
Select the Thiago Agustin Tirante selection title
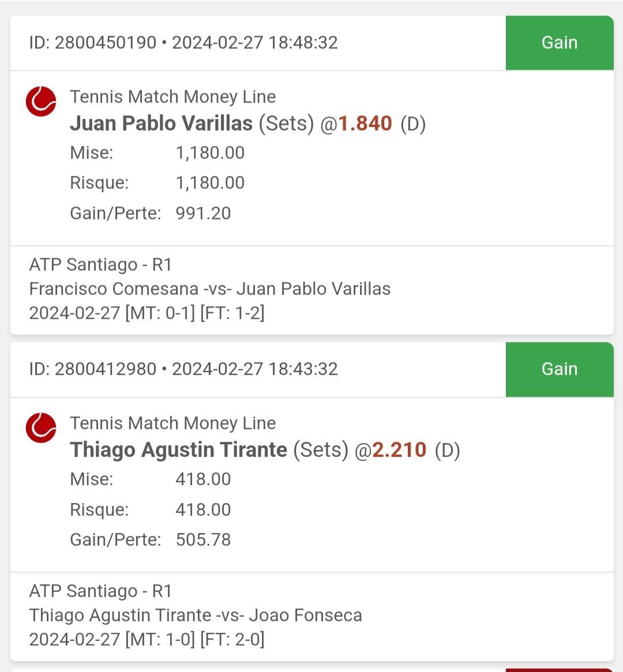pos(178,449)
